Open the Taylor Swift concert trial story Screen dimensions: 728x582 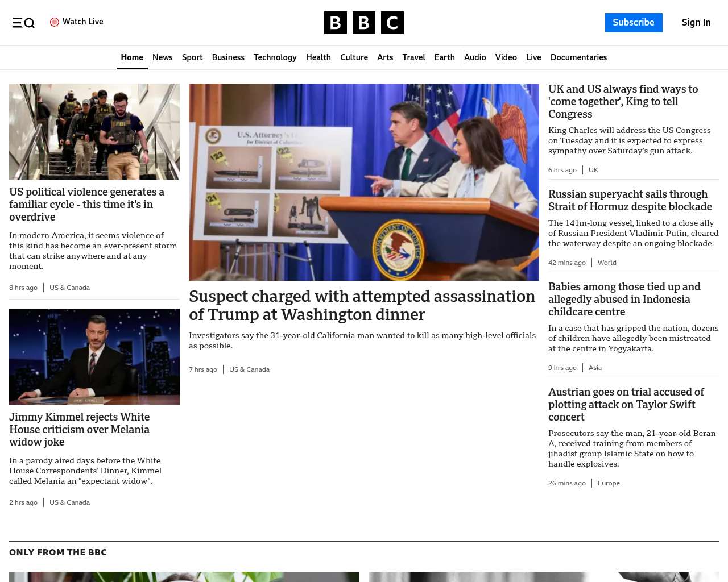pos(626,404)
